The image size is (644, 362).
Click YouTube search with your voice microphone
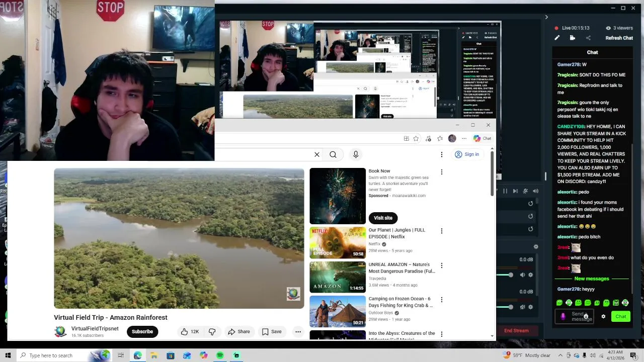[356, 154]
